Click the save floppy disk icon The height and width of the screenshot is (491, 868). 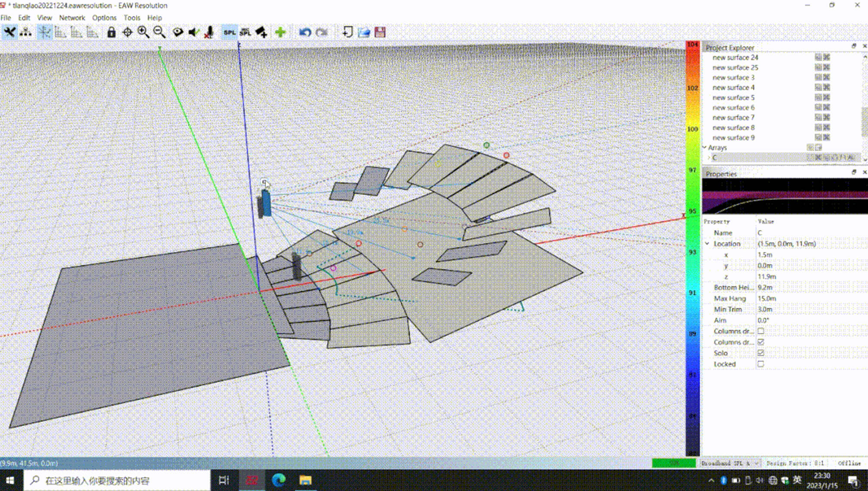(x=380, y=32)
